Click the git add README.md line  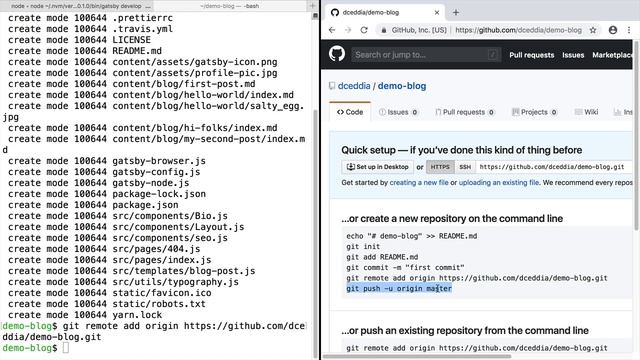(x=382, y=257)
